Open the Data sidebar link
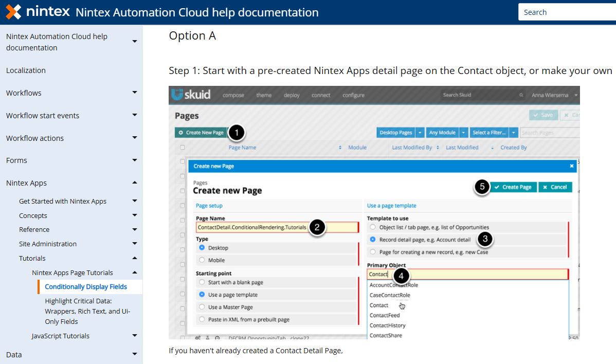 [14, 355]
